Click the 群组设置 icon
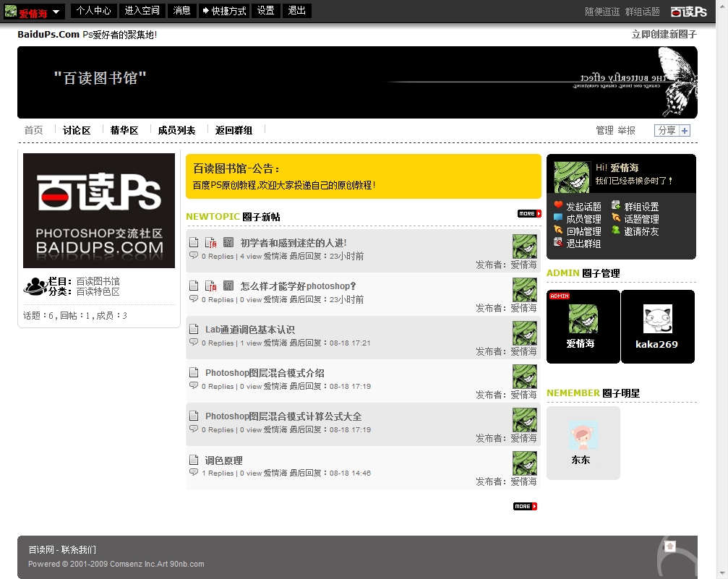The width and height of the screenshot is (728, 579). coord(616,205)
